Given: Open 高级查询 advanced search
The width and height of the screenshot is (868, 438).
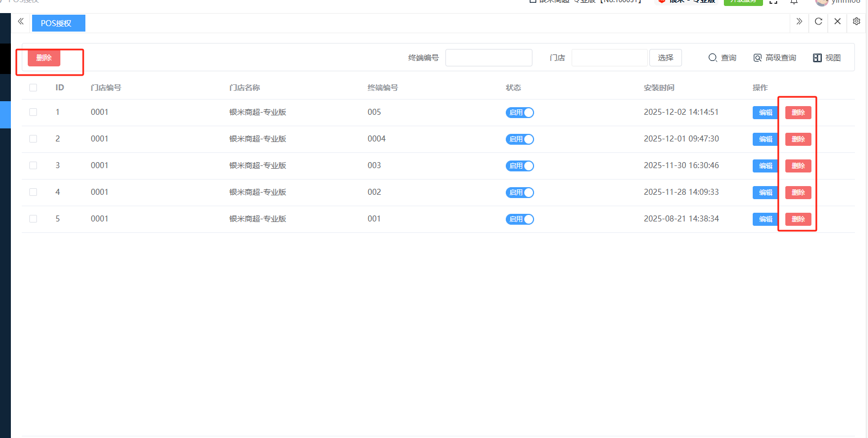Looking at the screenshot, I should (x=774, y=58).
